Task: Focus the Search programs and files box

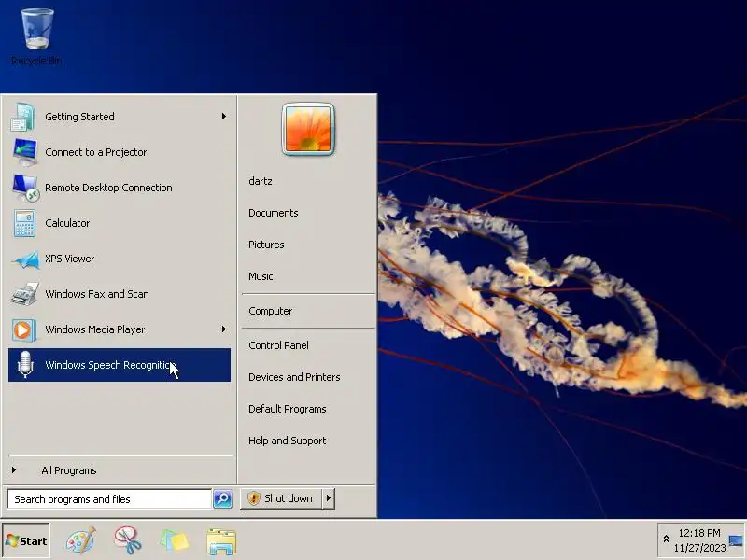Action: pyautogui.click(x=109, y=499)
